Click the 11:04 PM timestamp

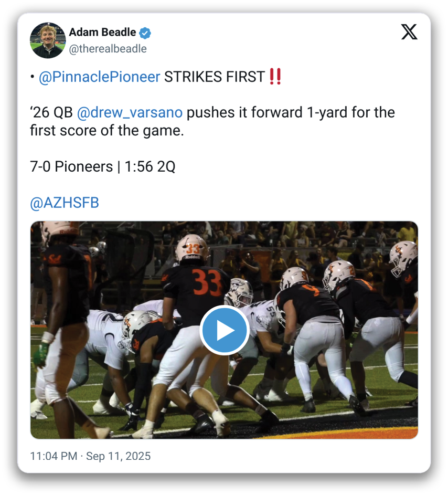(54, 456)
